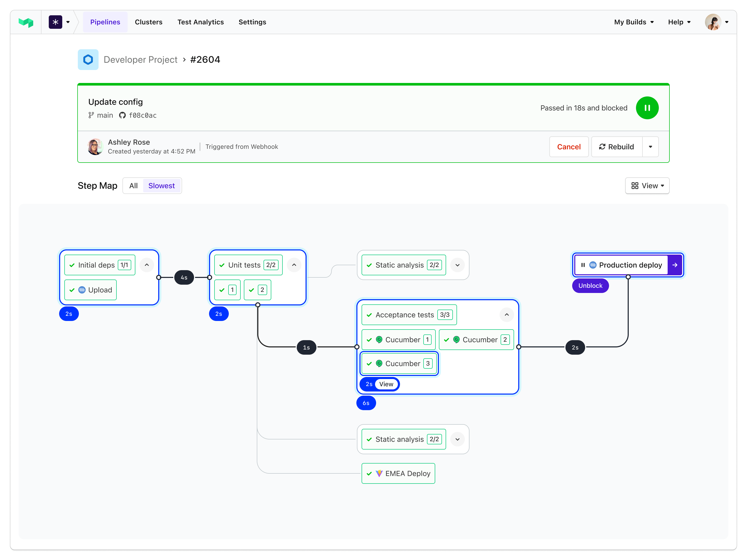
Task: Click the Buildkite logo icon
Action: [x=26, y=22]
